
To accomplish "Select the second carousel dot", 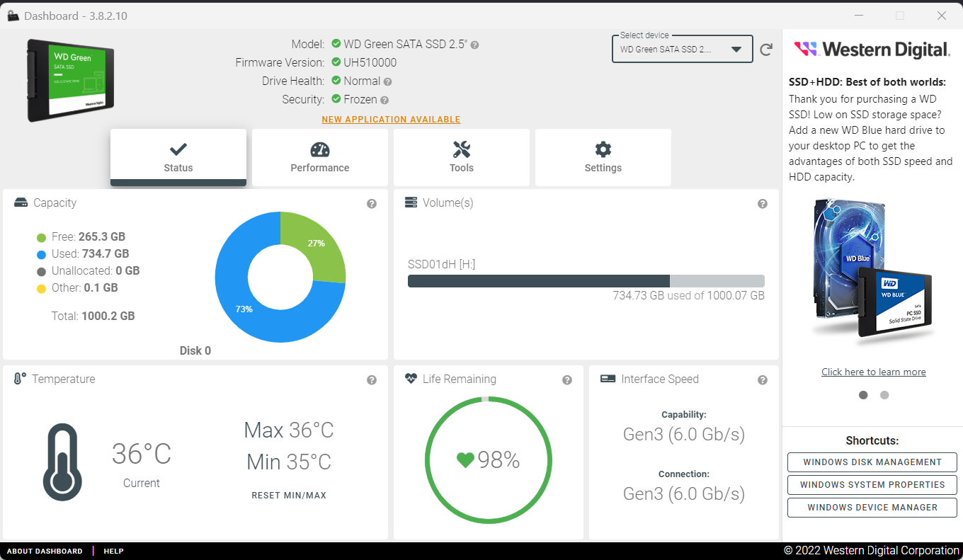I will (884, 395).
